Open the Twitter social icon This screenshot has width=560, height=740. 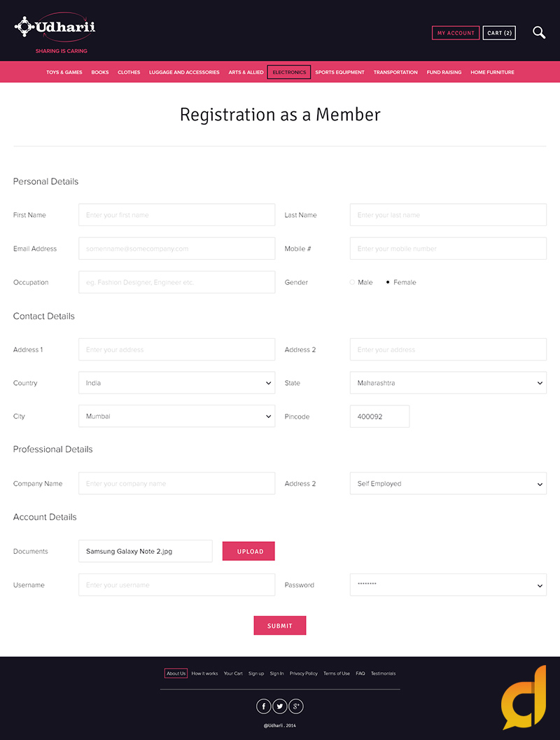280,706
